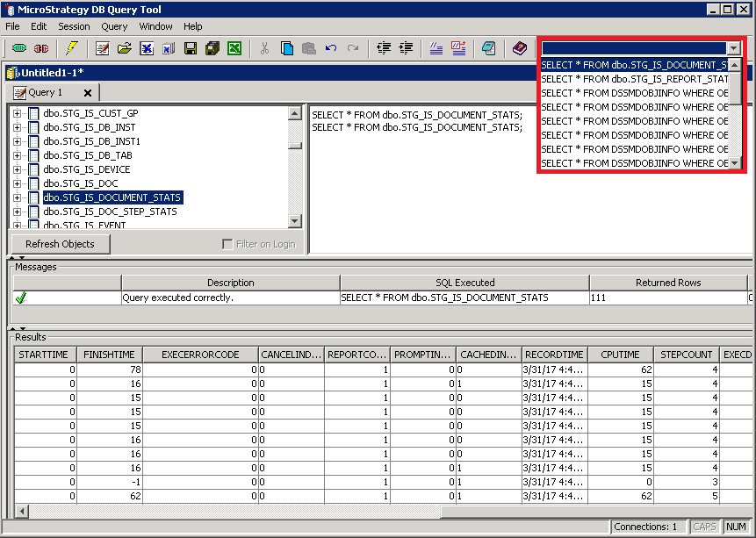The width and height of the screenshot is (756, 538).
Task: Open help using the question-mark book icon
Action: point(522,49)
